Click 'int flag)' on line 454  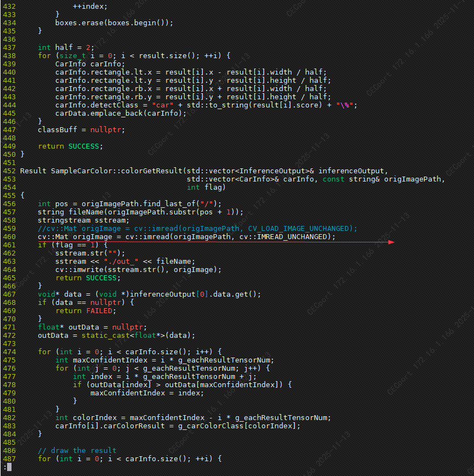pos(206,188)
